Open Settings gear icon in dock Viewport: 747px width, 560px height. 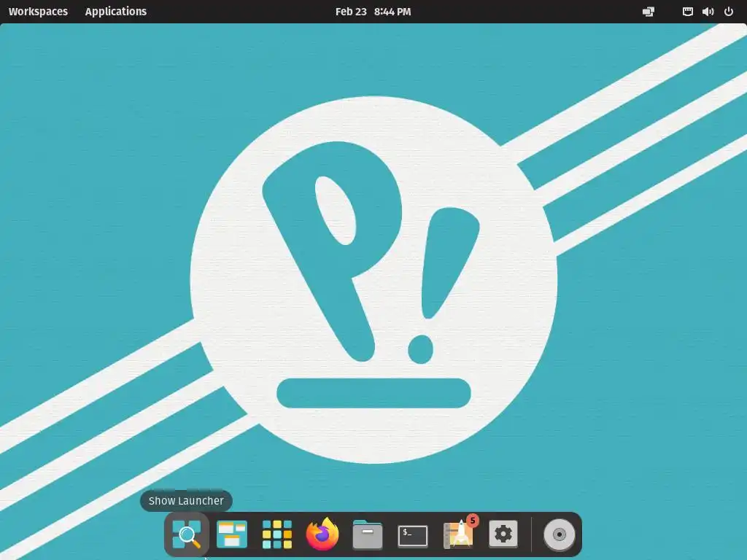tap(503, 534)
